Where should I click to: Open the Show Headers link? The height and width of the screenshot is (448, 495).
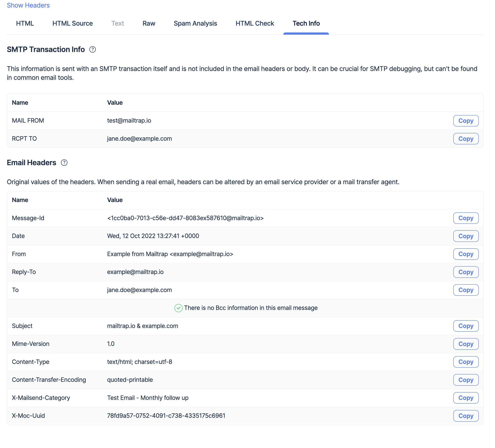click(x=28, y=5)
